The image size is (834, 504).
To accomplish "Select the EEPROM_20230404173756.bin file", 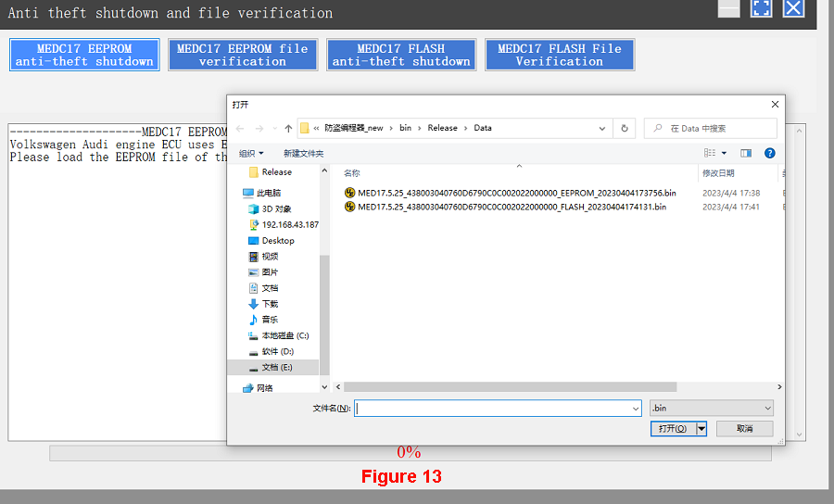I will pyautogui.click(x=517, y=193).
